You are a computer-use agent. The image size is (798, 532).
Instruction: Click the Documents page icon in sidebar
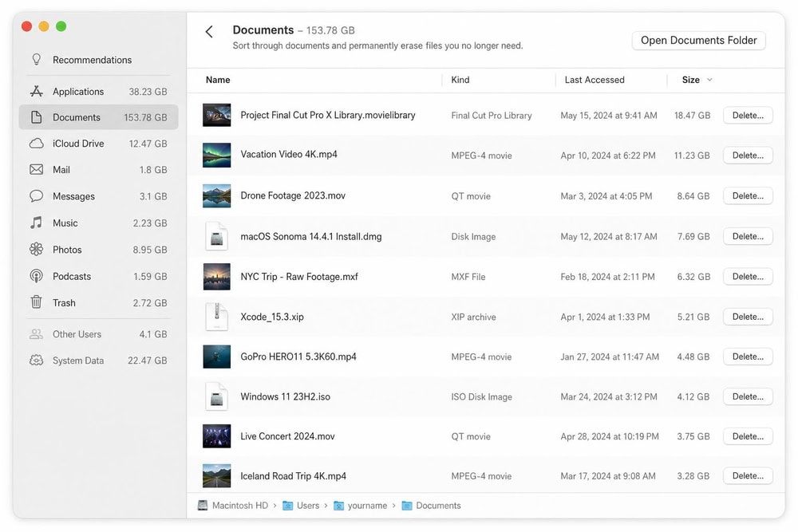click(36, 117)
